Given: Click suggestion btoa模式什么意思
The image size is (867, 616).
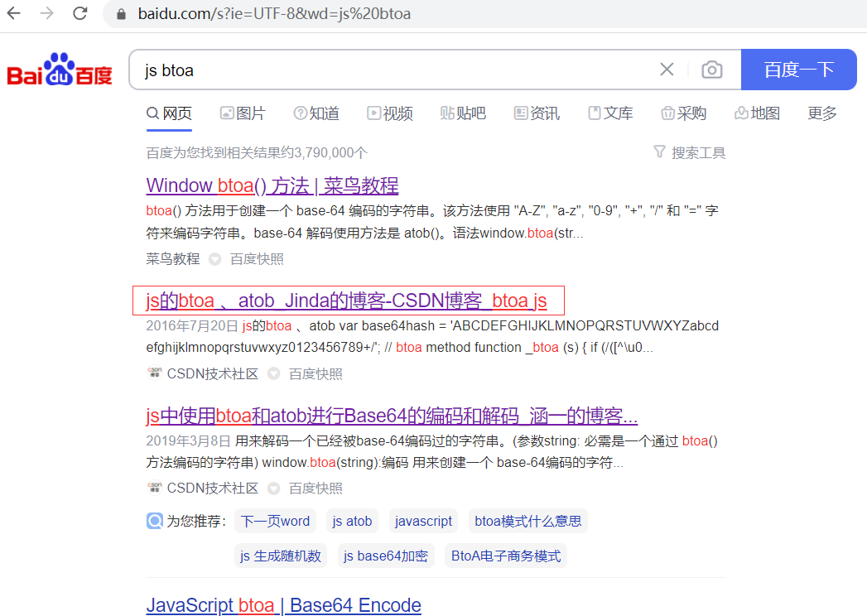Looking at the screenshot, I should pyautogui.click(x=528, y=521).
